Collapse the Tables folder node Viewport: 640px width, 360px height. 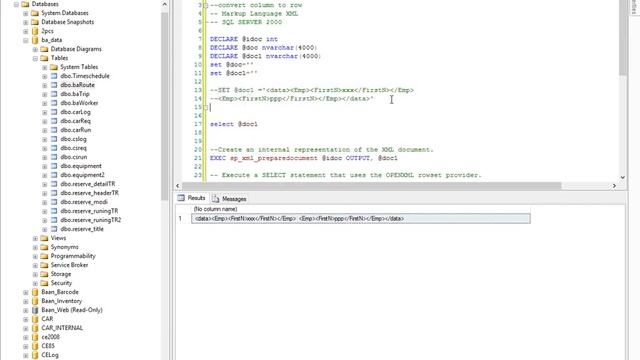[x=35, y=58]
